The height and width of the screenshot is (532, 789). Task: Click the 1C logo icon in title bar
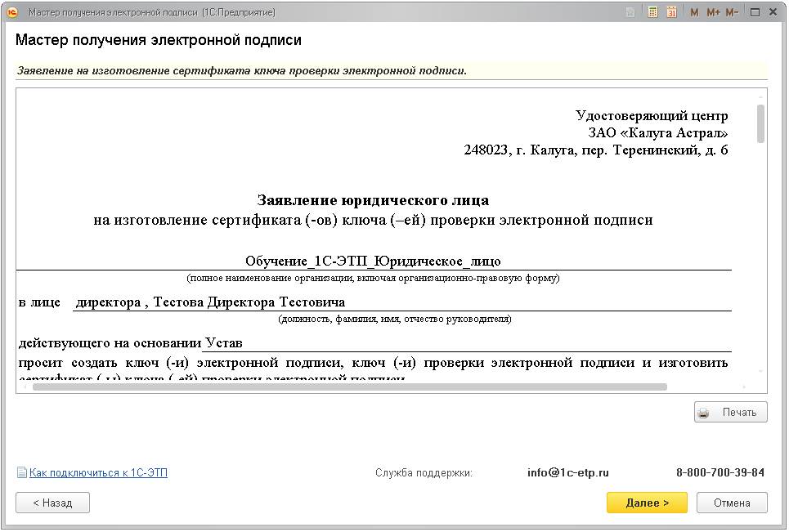coord(12,12)
